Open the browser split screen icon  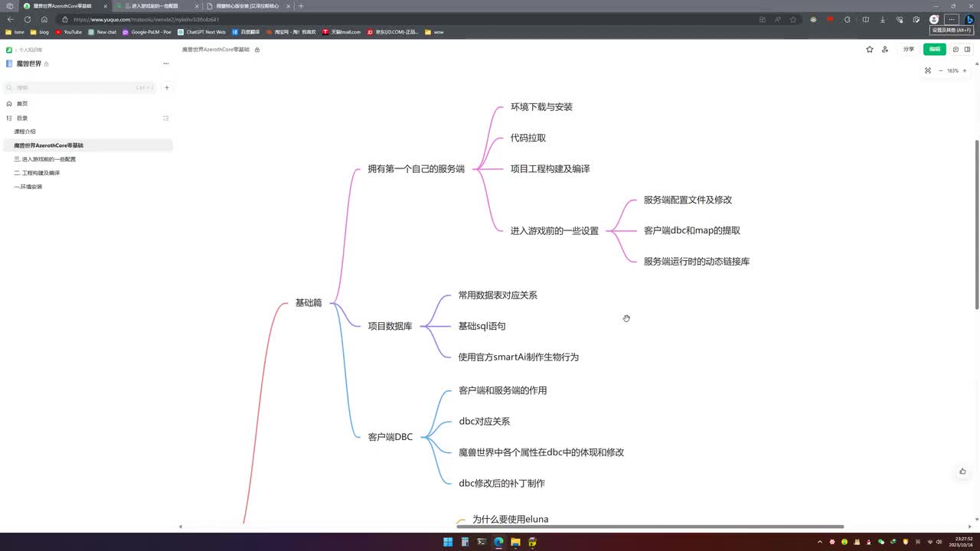(866, 19)
